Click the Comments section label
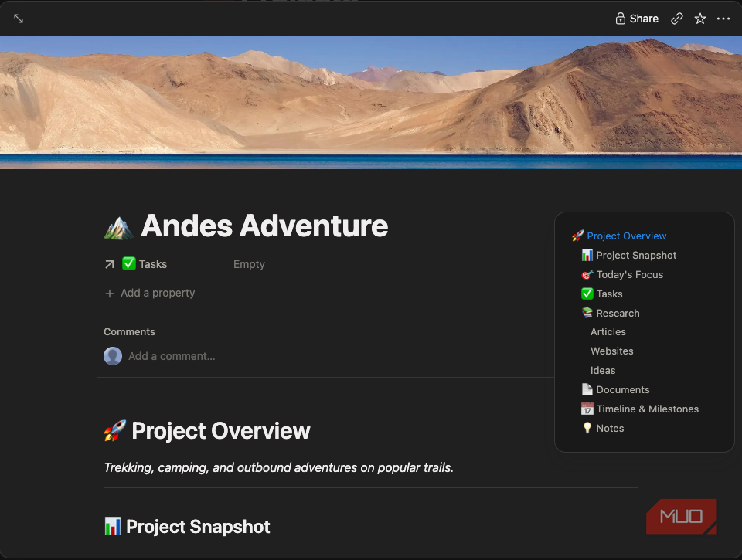 (129, 331)
